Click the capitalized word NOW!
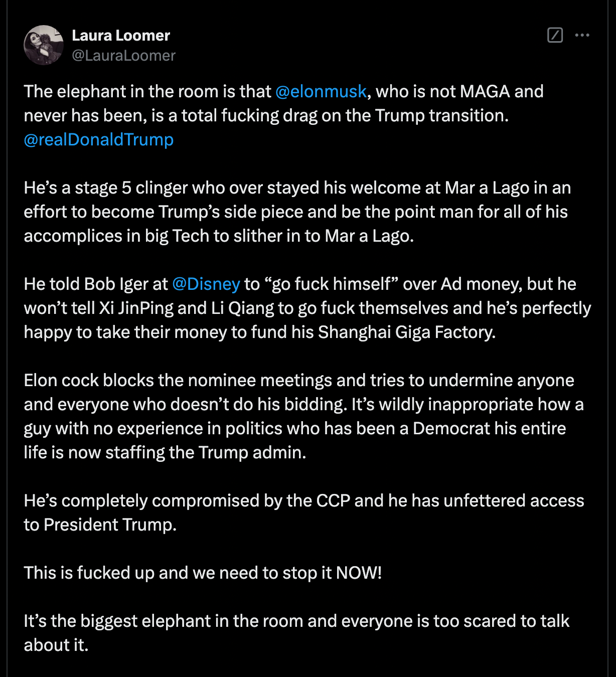Viewport: 616px width, 677px height. click(359, 573)
